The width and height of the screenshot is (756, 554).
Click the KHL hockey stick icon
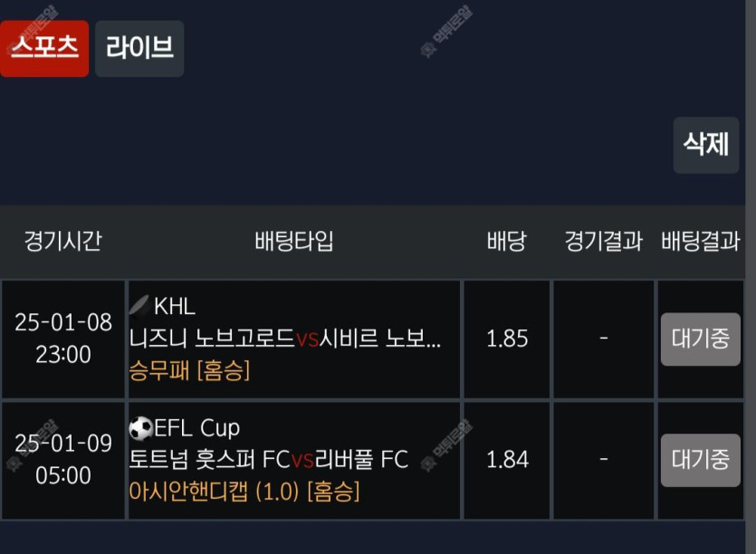coord(140,306)
